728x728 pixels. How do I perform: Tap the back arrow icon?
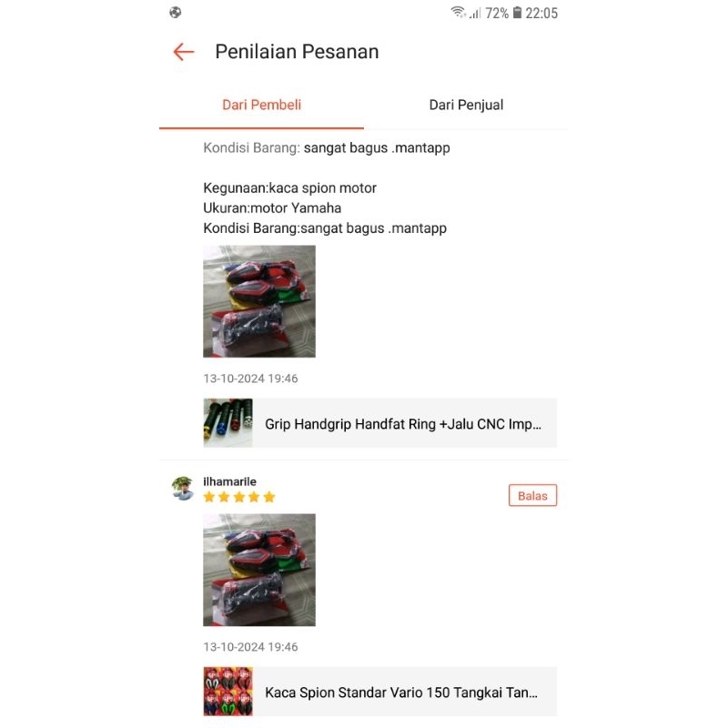(184, 52)
